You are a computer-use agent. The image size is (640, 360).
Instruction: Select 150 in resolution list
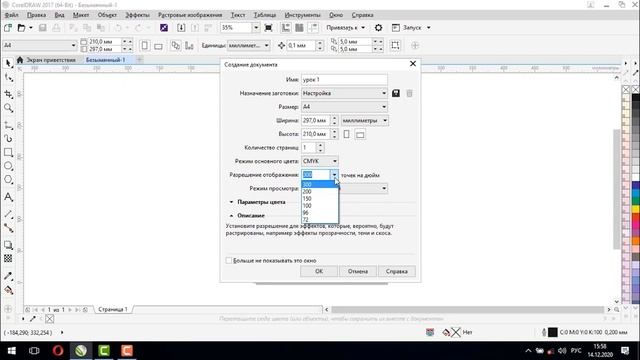(320, 199)
